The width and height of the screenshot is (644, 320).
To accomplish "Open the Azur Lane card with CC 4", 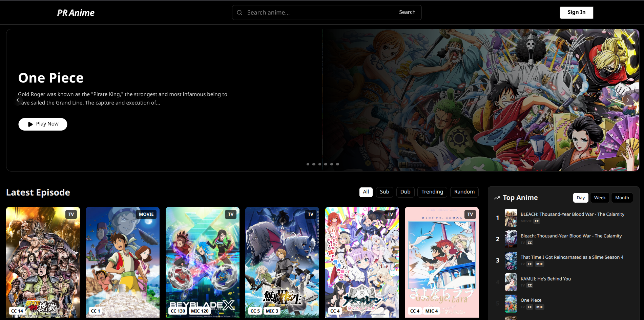I will coord(362,262).
